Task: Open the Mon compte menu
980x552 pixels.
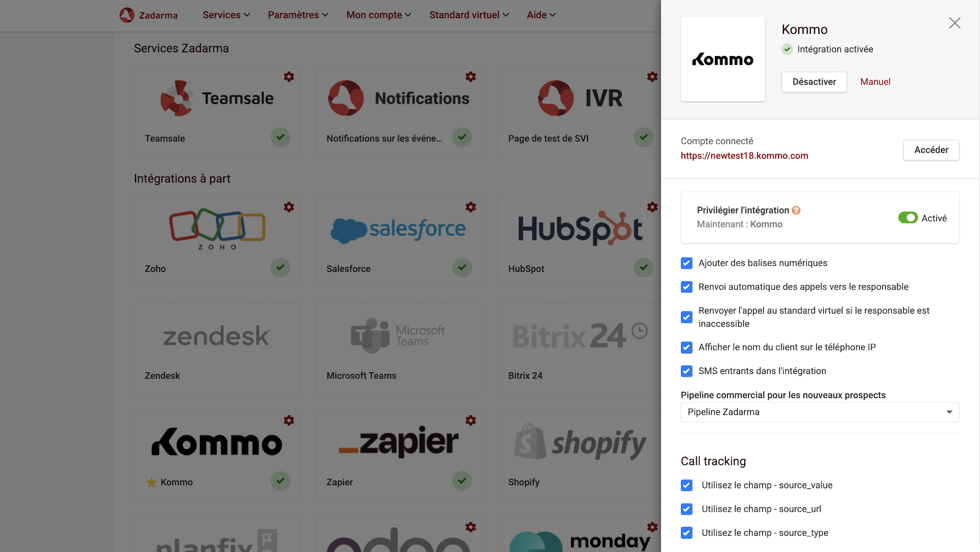Action: pos(378,15)
